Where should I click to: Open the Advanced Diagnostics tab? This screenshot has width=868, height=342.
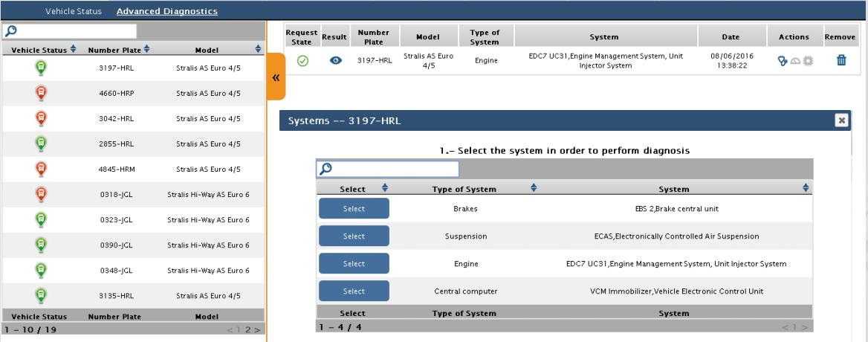pos(166,11)
